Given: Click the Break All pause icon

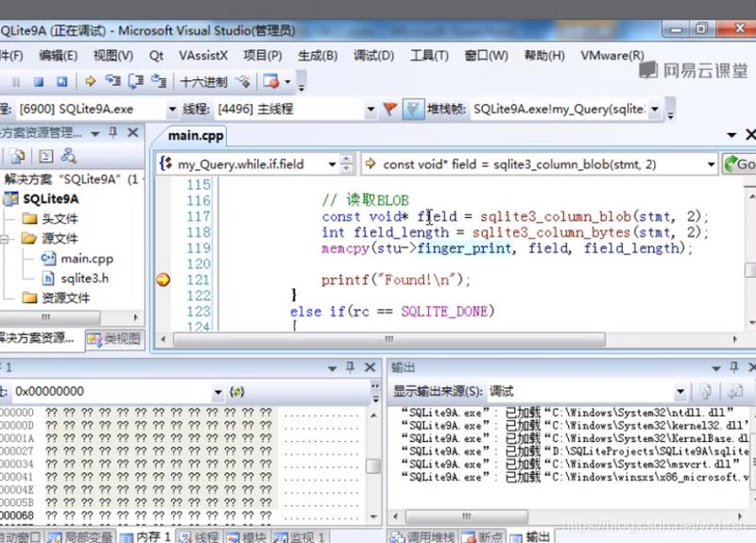Looking at the screenshot, I should pyautogui.click(x=16, y=82).
